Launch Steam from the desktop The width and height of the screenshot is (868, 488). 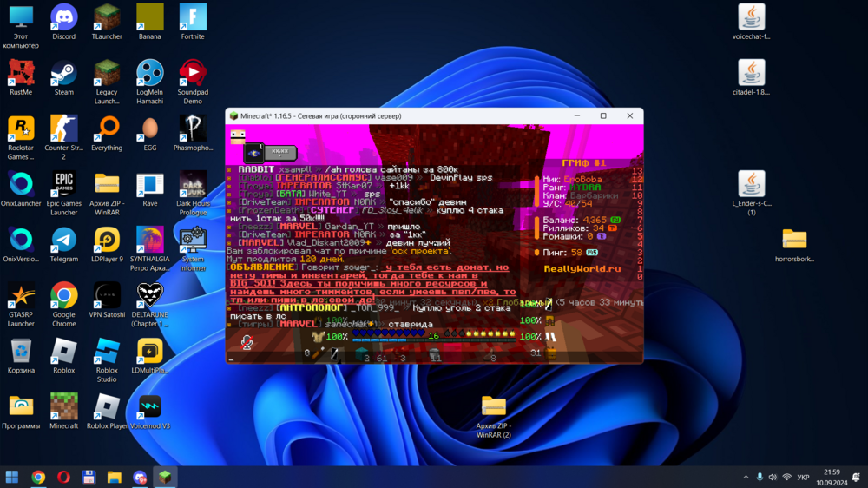[x=63, y=77]
